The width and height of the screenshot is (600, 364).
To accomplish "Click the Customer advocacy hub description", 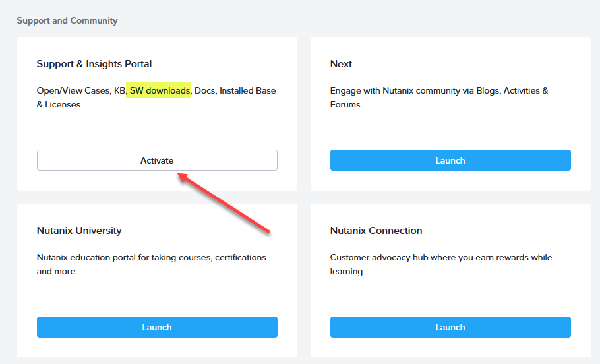I will [441, 264].
